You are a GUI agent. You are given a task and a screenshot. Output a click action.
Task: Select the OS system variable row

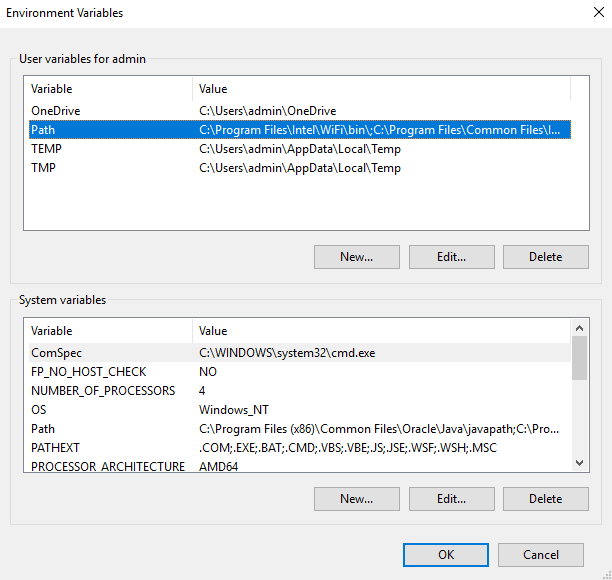point(39,410)
